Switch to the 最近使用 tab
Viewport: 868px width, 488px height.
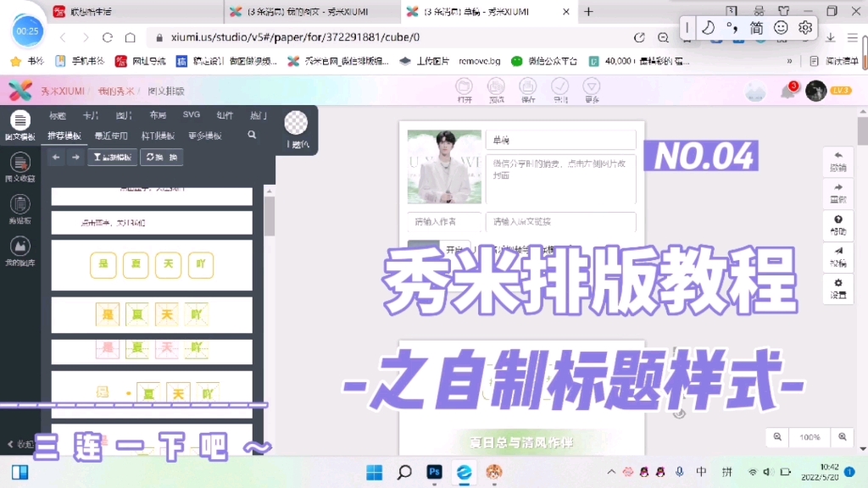click(x=111, y=136)
